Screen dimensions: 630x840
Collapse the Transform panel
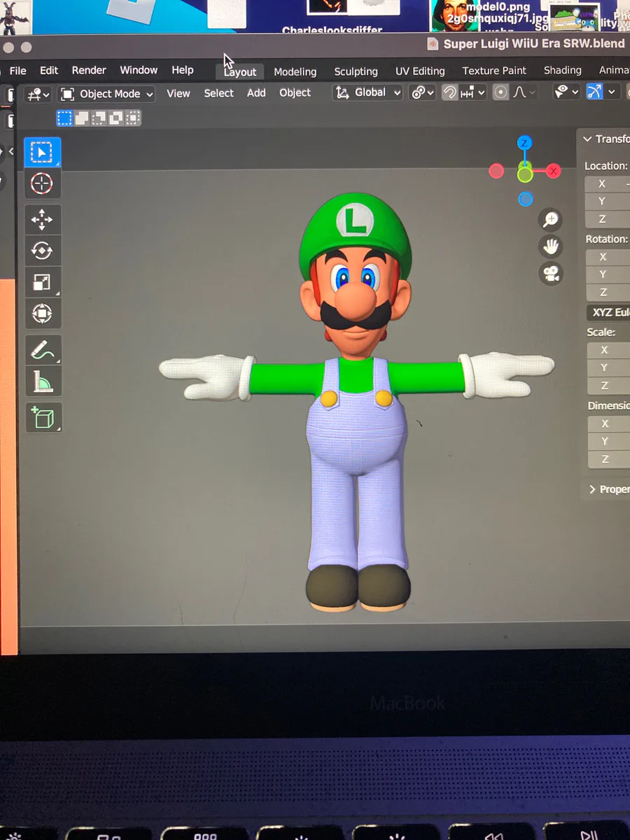(x=606, y=139)
